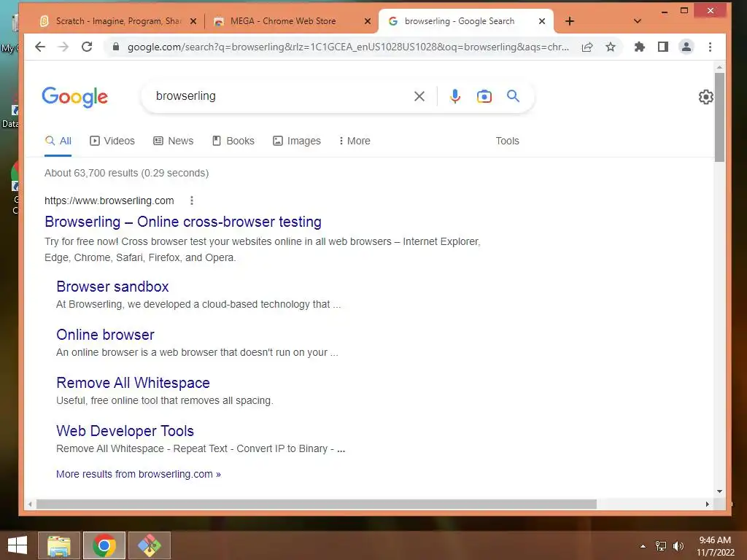Image resolution: width=747 pixels, height=560 pixels.
Task: Open the taskbar clock and date
Action: pos(715,546)
